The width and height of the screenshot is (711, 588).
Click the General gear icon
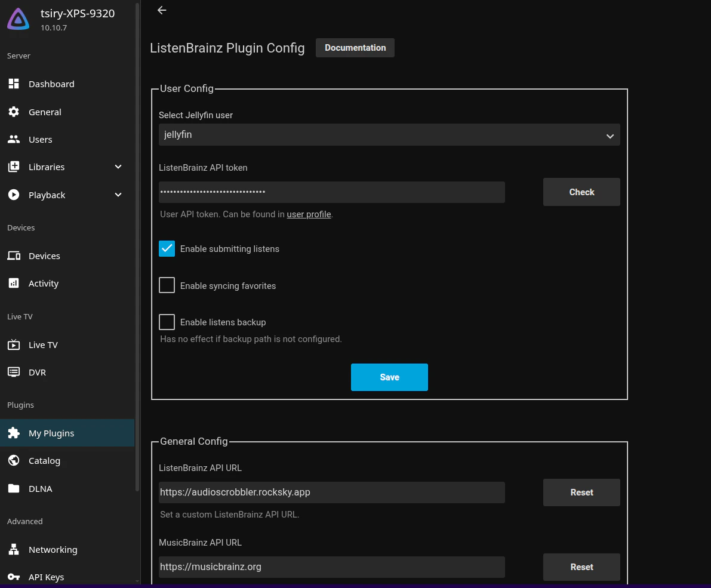point(14,112)
